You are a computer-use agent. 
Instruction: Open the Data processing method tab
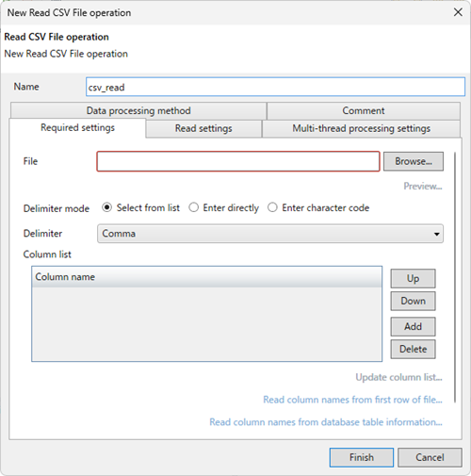138,110
